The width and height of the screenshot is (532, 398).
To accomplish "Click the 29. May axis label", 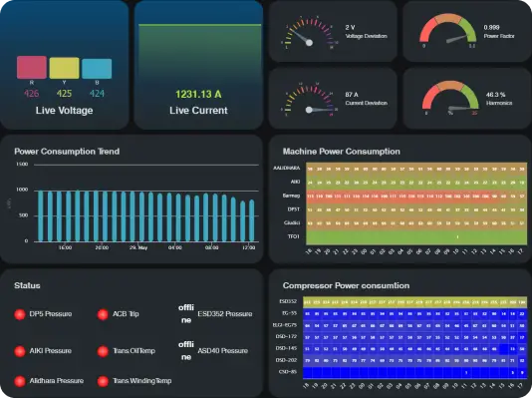I will point(138,248).
